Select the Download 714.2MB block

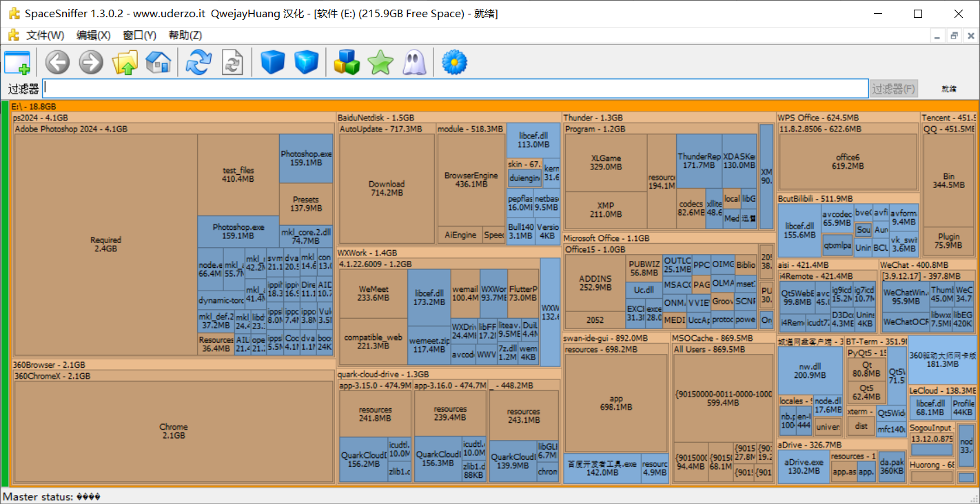[387, 188]
